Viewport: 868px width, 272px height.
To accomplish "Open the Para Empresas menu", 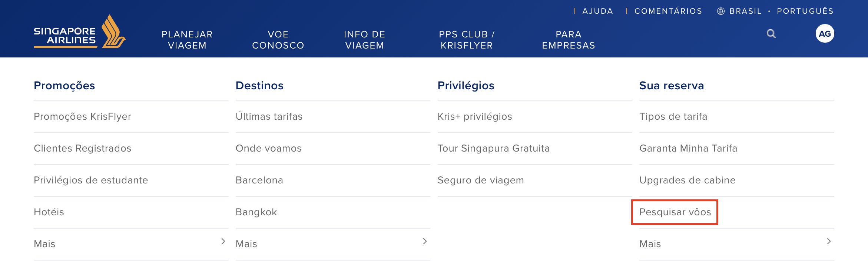I will click(569, 40).
